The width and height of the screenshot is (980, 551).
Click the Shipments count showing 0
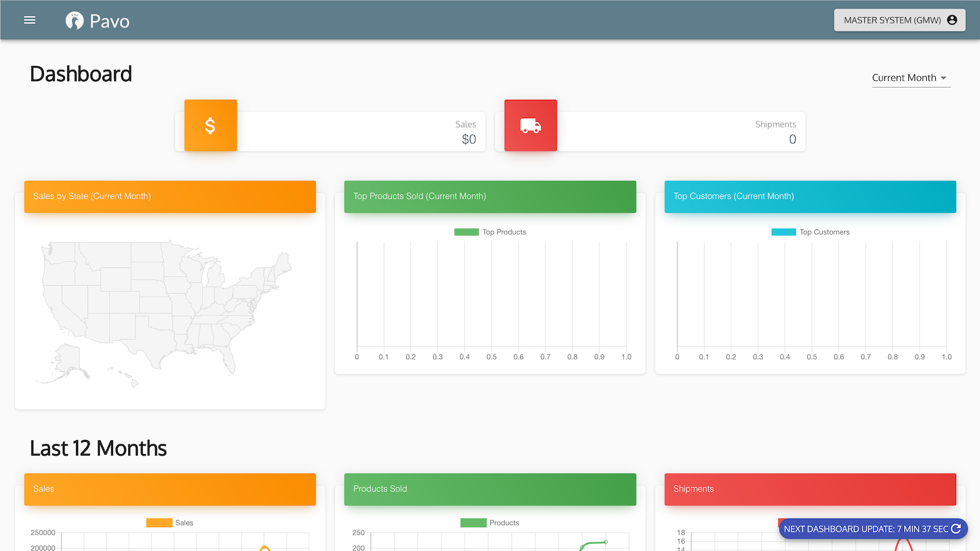pos(792,139)
